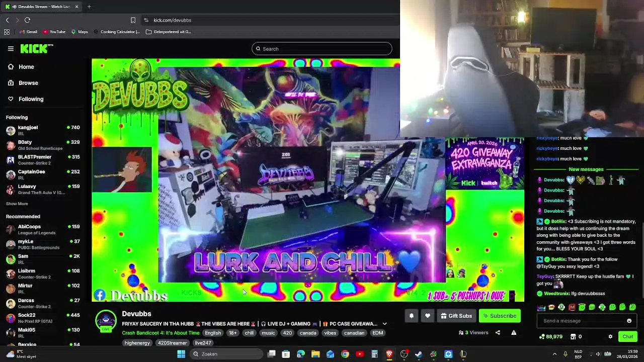
Task: Open the Gmail bookmark
Action: coord(28,32)
